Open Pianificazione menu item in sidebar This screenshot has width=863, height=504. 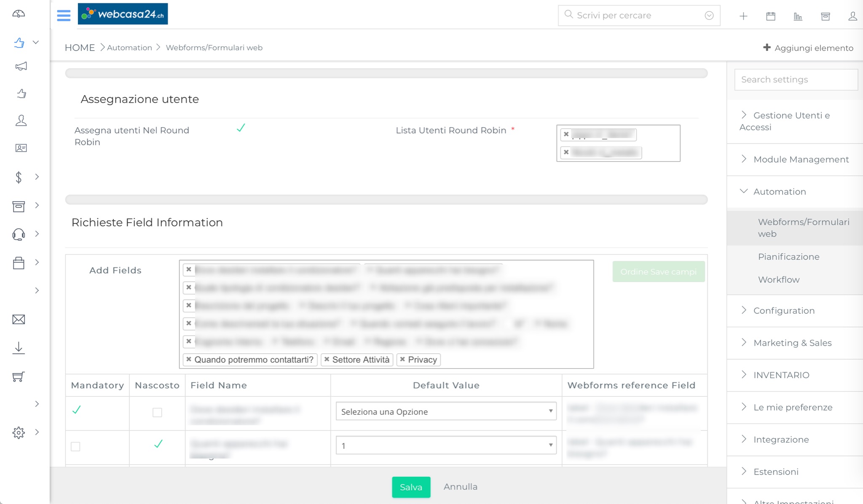tap(788, 257)
